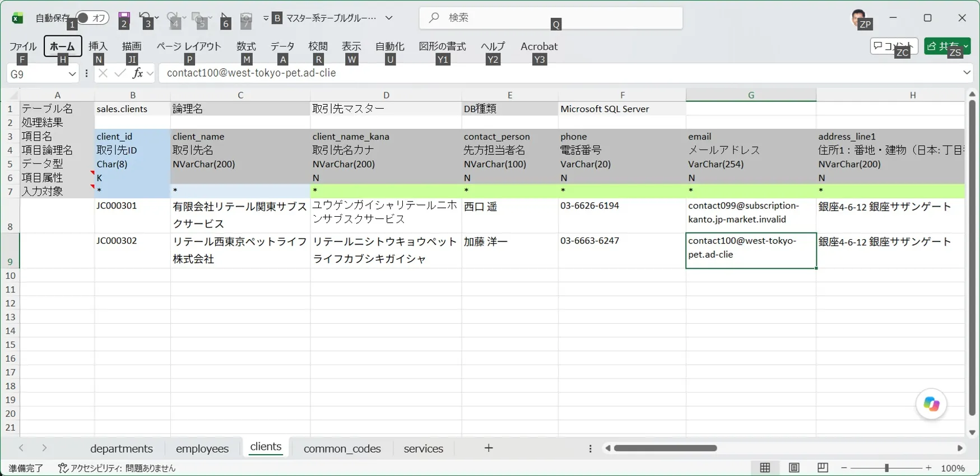Open the Name Box dropdown arrow
Image resolution: width=980 pixels, height=476 pixels.
(72, 74)
